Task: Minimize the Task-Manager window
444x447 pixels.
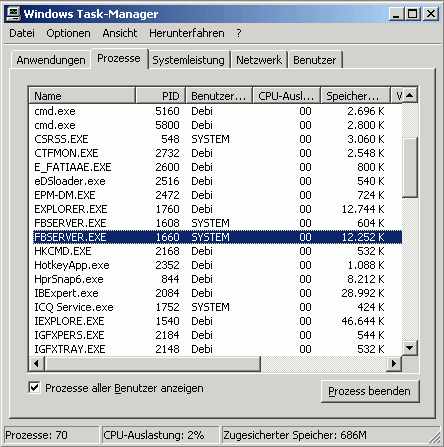Action: [396, 14]
